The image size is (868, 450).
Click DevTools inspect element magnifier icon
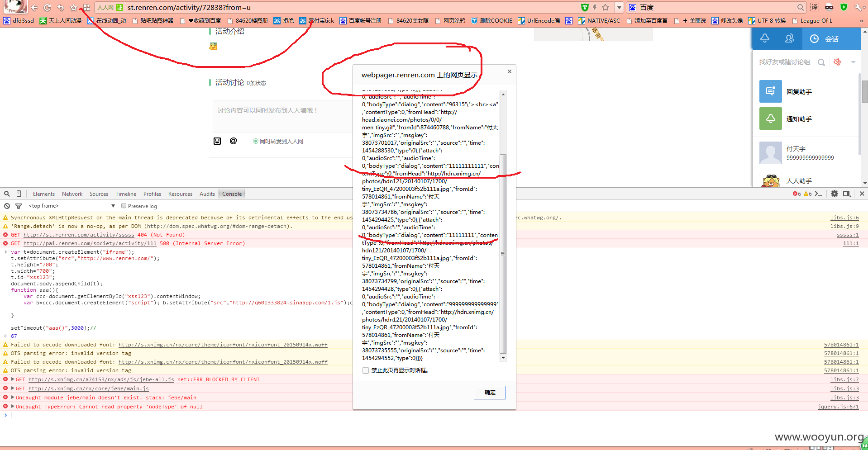click(7, 194)
